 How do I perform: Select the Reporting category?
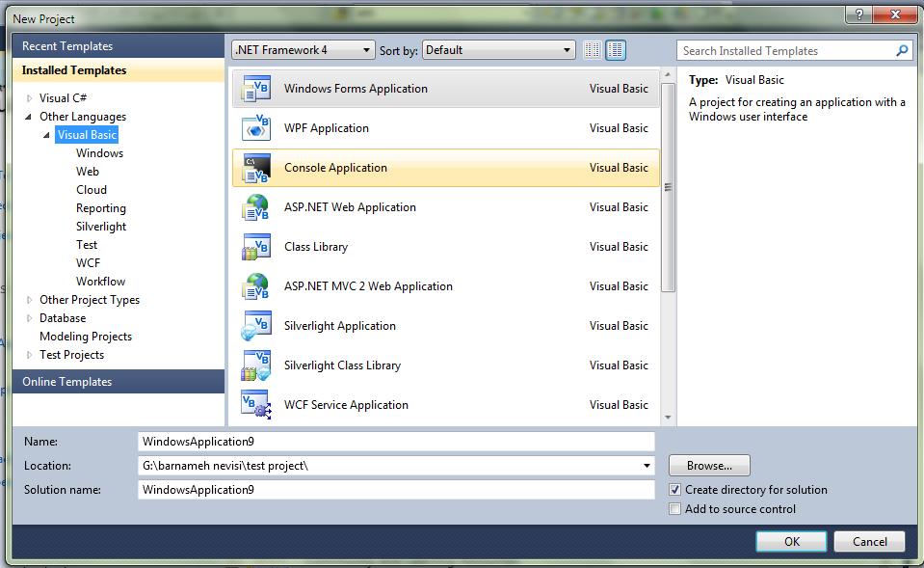[x=101, y=208]
